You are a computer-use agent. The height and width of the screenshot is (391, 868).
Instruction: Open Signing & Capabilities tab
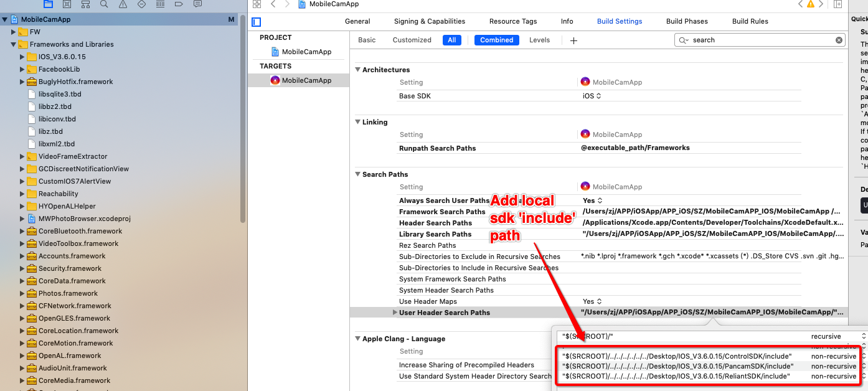430,21
